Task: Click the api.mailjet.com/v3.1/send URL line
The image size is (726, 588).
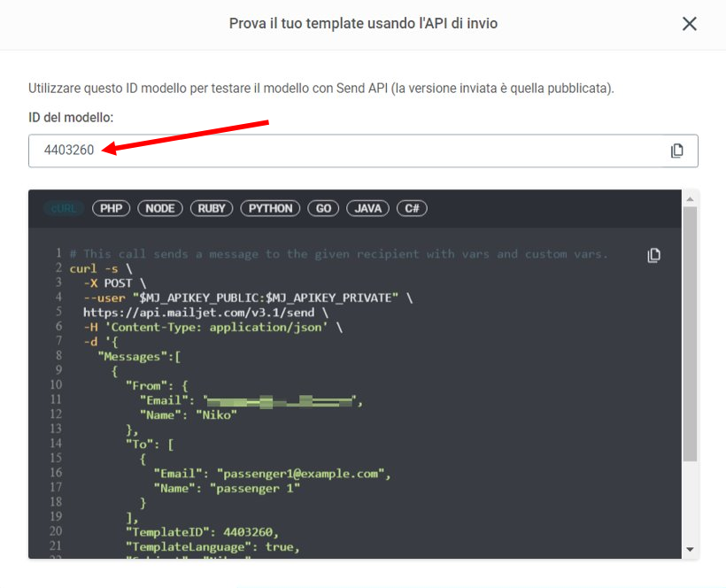Action: coord(205,313)
